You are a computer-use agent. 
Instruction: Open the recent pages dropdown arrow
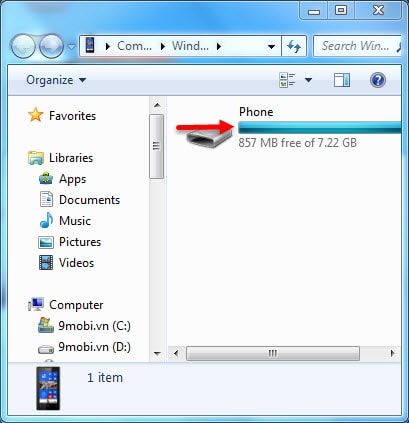click(71, 47)
